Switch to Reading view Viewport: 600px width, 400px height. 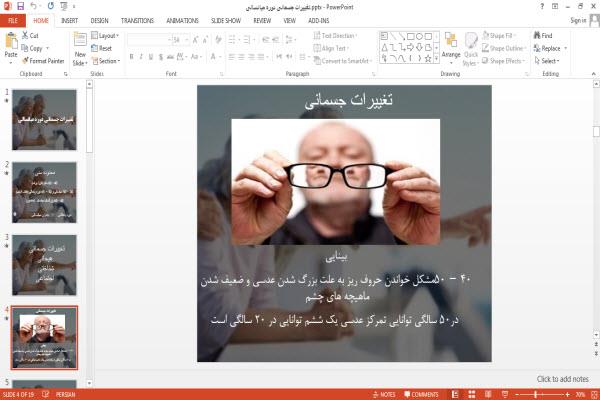tap(488, 394)
